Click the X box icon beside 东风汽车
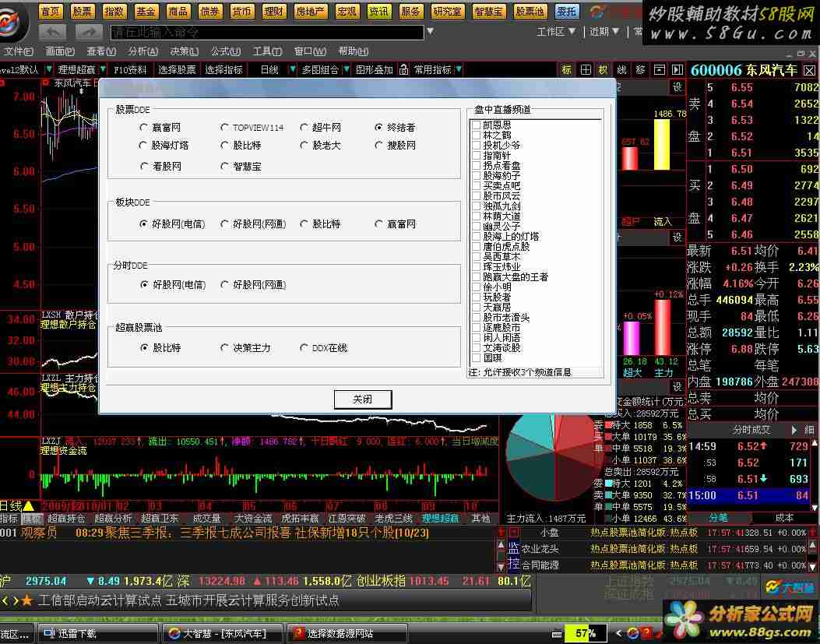The image size is (820, 644). click(x=810, y=70)
